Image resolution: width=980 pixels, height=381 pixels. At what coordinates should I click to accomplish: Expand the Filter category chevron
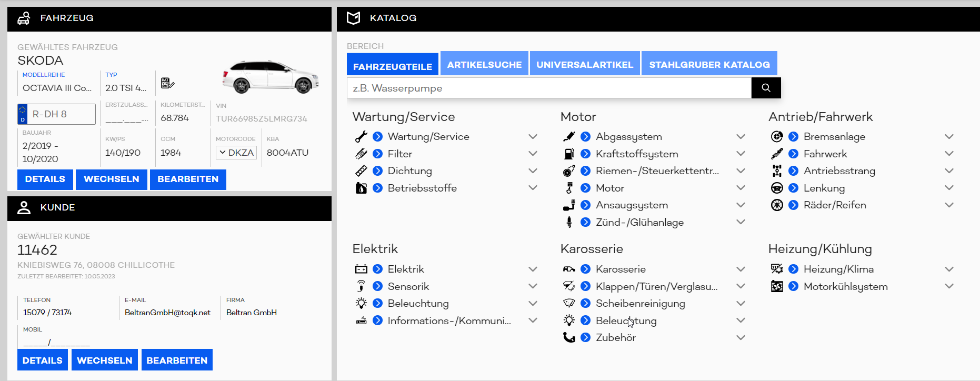click(533, 154)
